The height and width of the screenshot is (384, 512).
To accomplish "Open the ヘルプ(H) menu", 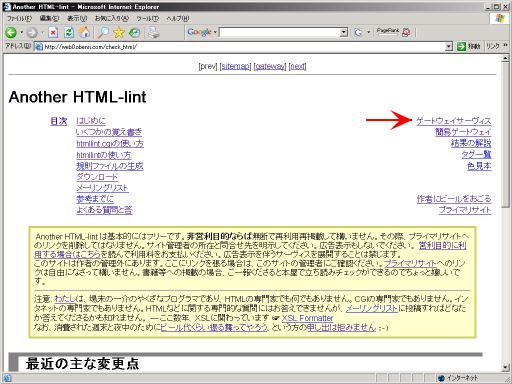I will click(178, 18).
